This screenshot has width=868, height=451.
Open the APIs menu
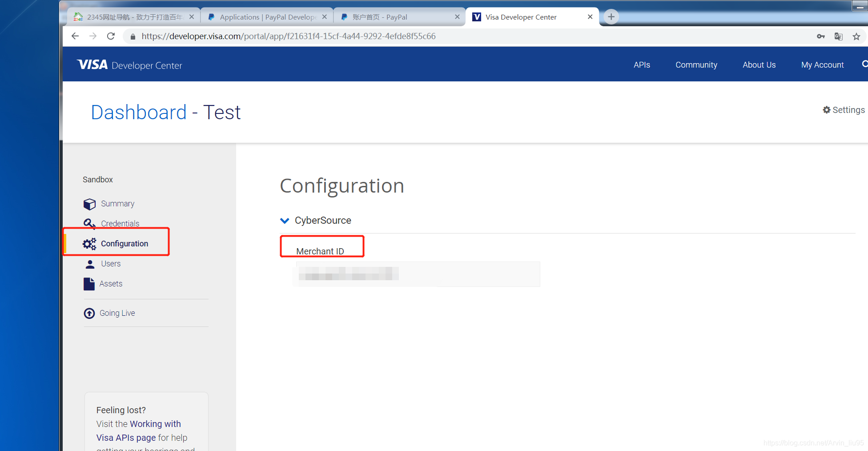(642, 65)
